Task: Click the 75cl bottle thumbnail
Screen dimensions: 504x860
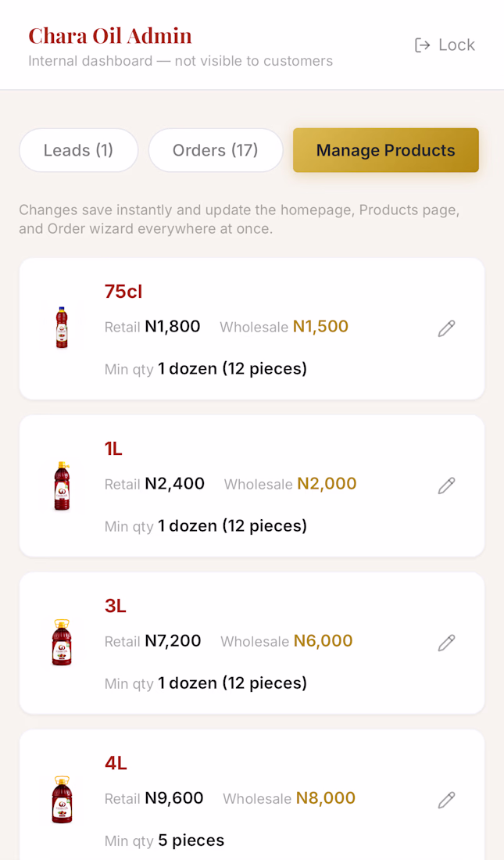Action: pyautogui.click(x=62, y=328)
